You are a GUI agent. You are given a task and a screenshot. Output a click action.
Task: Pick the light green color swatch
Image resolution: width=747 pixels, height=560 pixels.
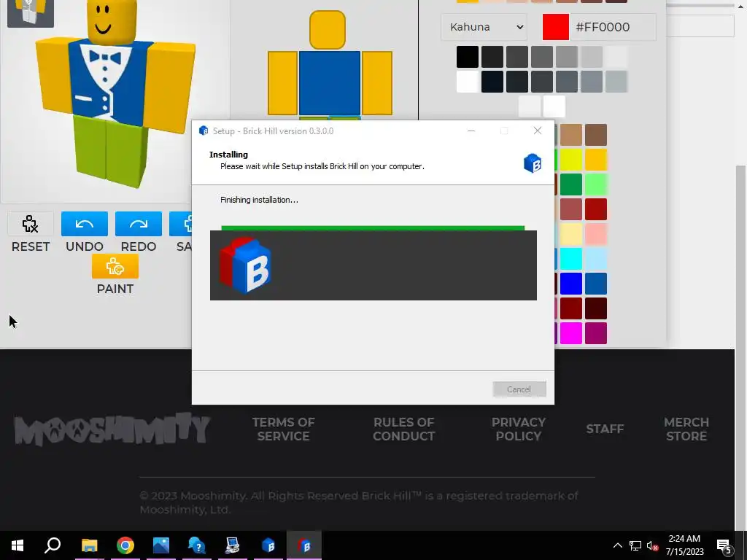596,184
